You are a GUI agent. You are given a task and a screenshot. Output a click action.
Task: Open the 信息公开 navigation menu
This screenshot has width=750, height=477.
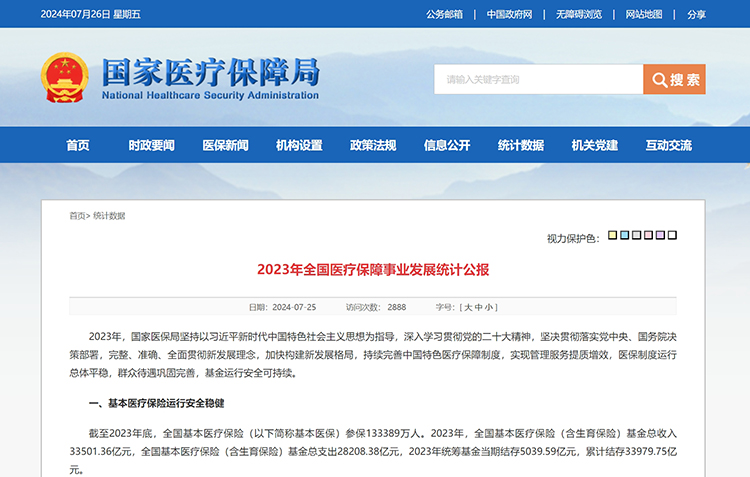click(x=447, y=145)
